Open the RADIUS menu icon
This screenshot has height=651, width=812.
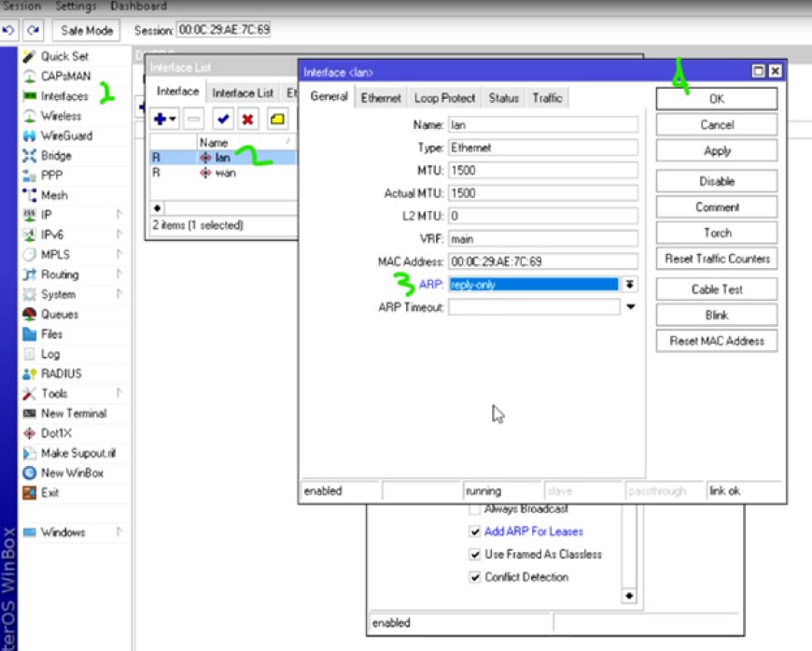30,374
